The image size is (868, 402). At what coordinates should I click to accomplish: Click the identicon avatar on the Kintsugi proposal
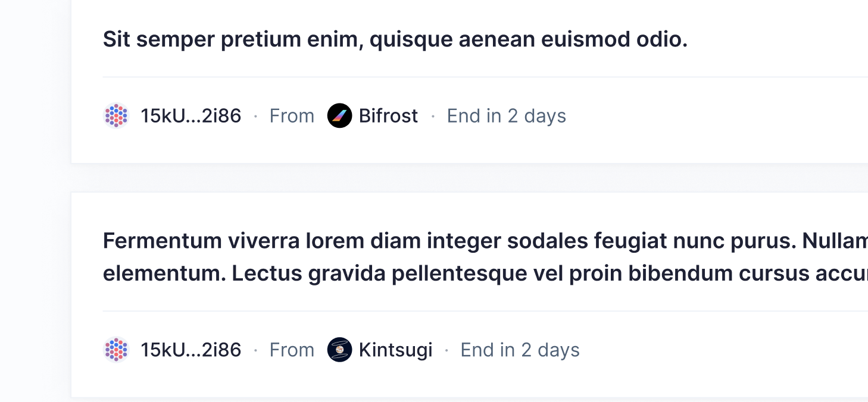[x=117, y=350]
